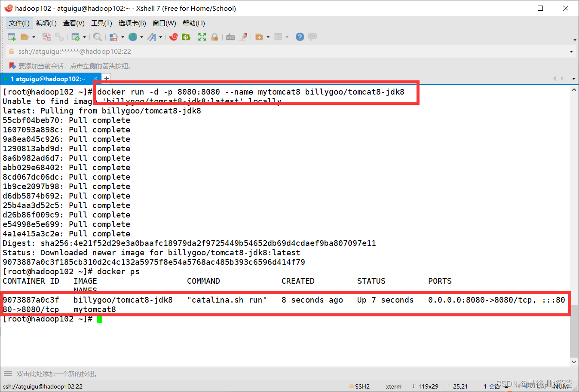Expand the Properties icon dropdown arrow
The width and height of the screenshot is (579, 392).
[x=84, y=37]
